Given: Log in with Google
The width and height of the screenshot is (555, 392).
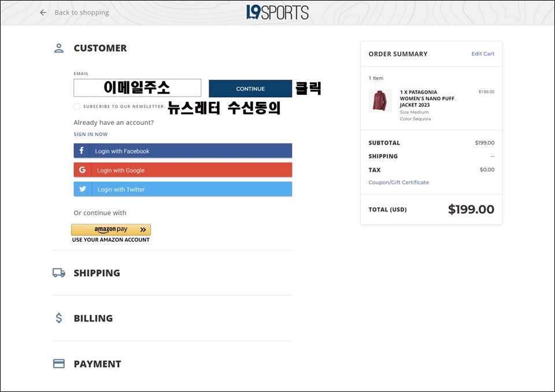Looking at the screenshot, I should pos(183,170).
